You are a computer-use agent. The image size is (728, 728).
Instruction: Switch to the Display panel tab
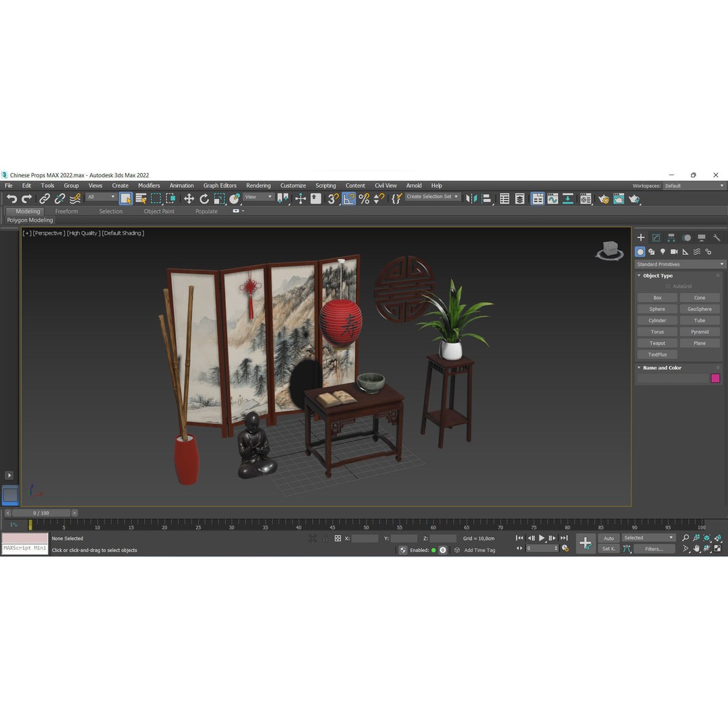tap(702, 238)
